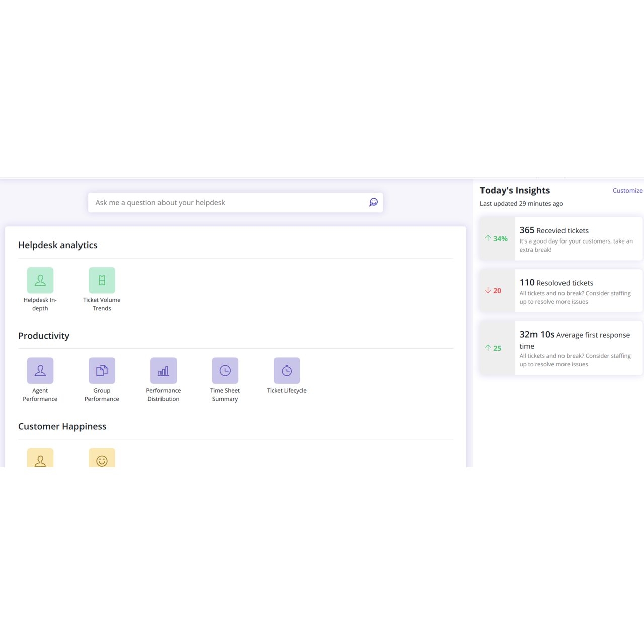This screenshot has height=644, width=644.
Task: Open the Time Sheet Summary icon
Action: pos(225,371)
